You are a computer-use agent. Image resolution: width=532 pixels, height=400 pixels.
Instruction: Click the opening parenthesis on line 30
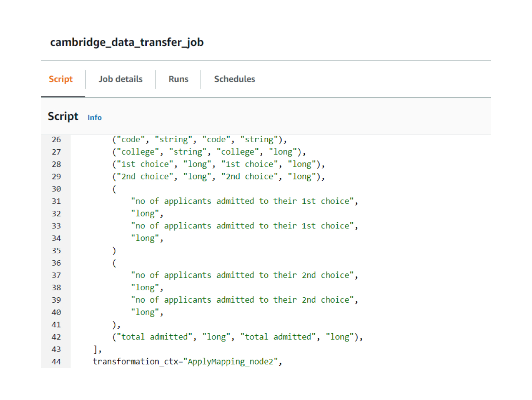(114, 189)
